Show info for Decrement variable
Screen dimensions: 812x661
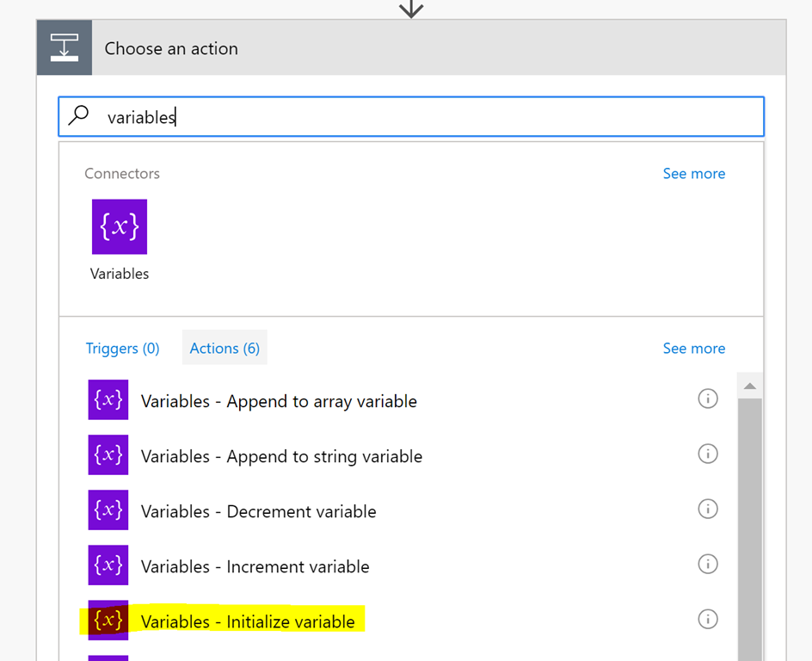[x=707, y=509]
